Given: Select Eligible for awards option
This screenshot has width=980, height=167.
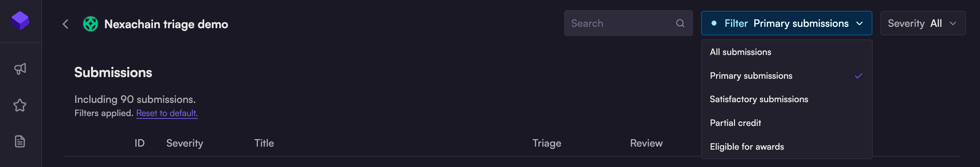Looking at the screenshot, I should (747, 146).
